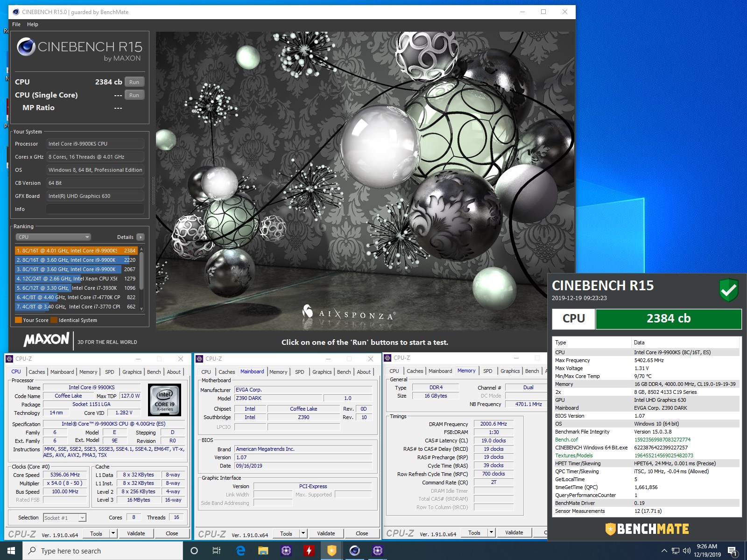Open Tools dropdown arrow in third CPU-Z window
Viewport: 747px width, 560px height.
click(491, 532)
